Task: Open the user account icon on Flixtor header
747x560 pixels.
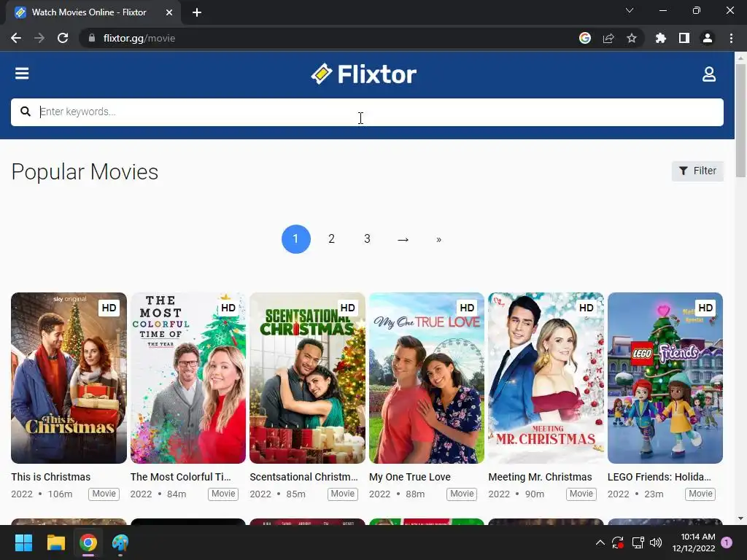Action: point(709,74)
